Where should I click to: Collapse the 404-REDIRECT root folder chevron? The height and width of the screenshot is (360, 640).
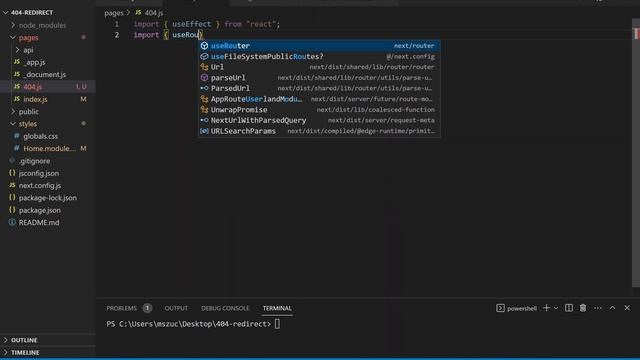(x=5, y=13)
